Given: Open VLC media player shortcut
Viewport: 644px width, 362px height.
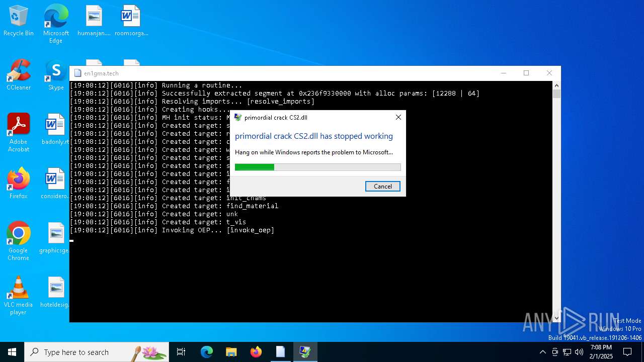Looking at the screenshot, I should point(19,296).
